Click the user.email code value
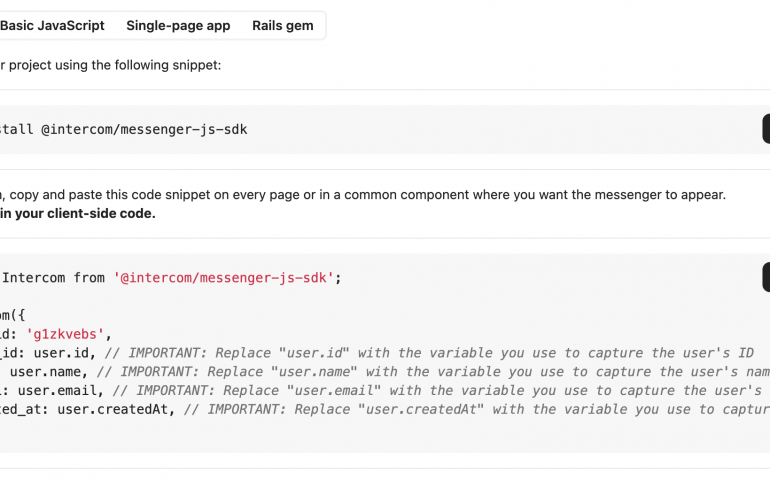The width and height of the screenshot is (770, 480). click(57, 390)
